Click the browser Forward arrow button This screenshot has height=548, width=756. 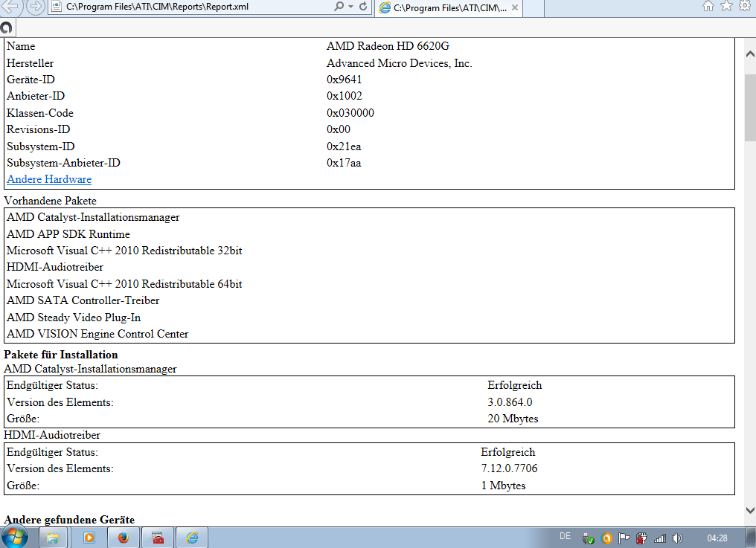coord(35,7)
